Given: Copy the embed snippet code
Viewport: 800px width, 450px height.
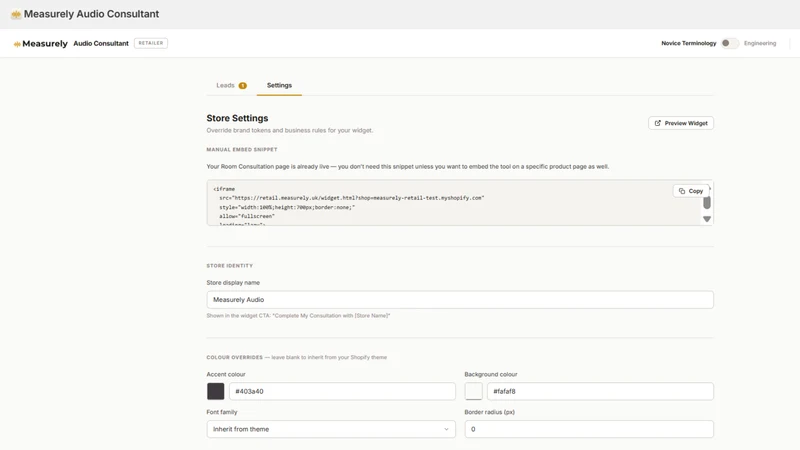Looking at the screenshot, I should tap(691, 191).
